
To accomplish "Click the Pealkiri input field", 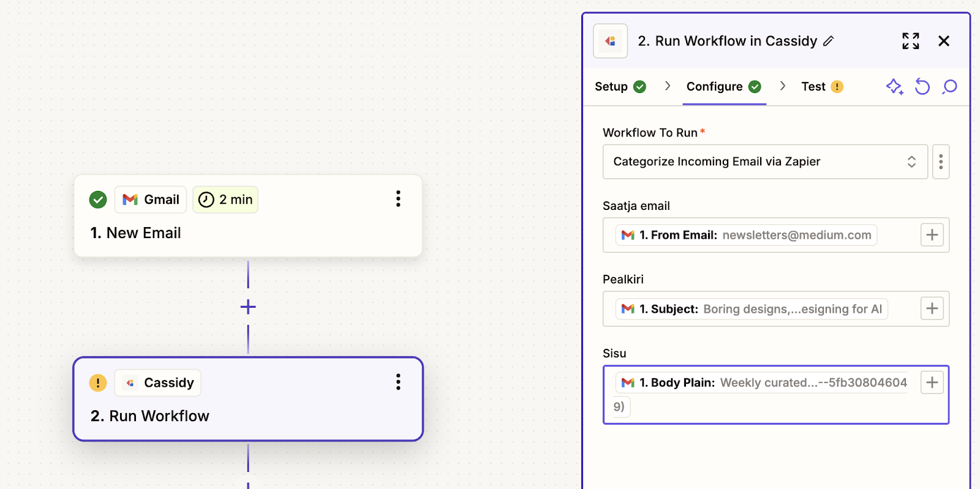I will (776, 308).
